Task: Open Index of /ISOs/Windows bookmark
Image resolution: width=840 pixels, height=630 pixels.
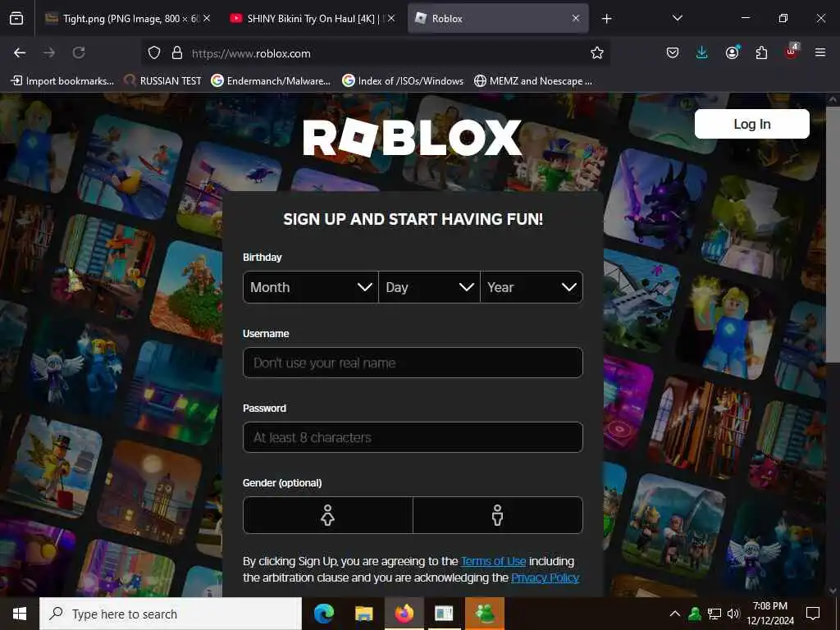Action: coord(403,81)
